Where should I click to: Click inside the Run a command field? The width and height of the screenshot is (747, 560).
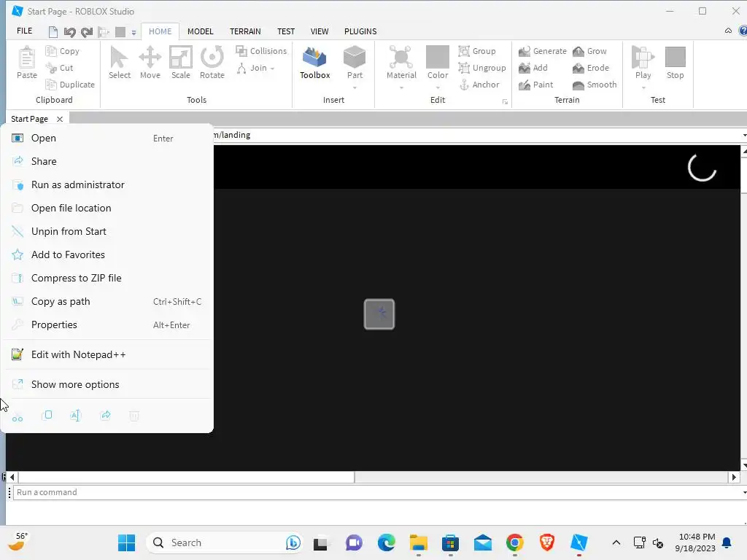[x=376, y=492]
